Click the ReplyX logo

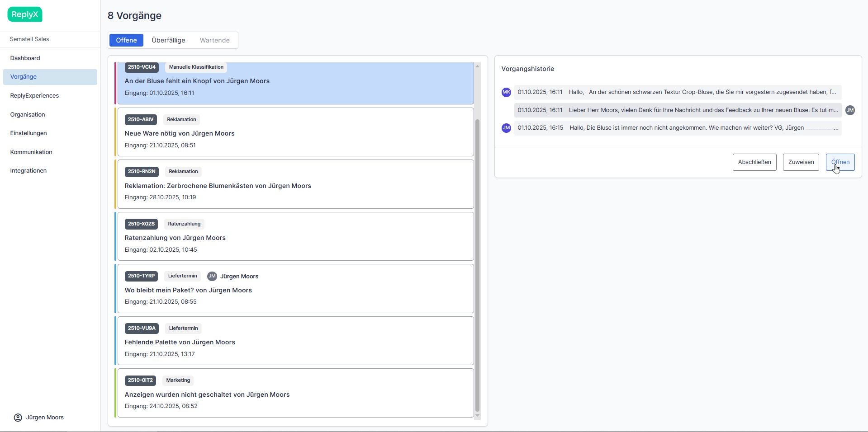tap(25, 14)
